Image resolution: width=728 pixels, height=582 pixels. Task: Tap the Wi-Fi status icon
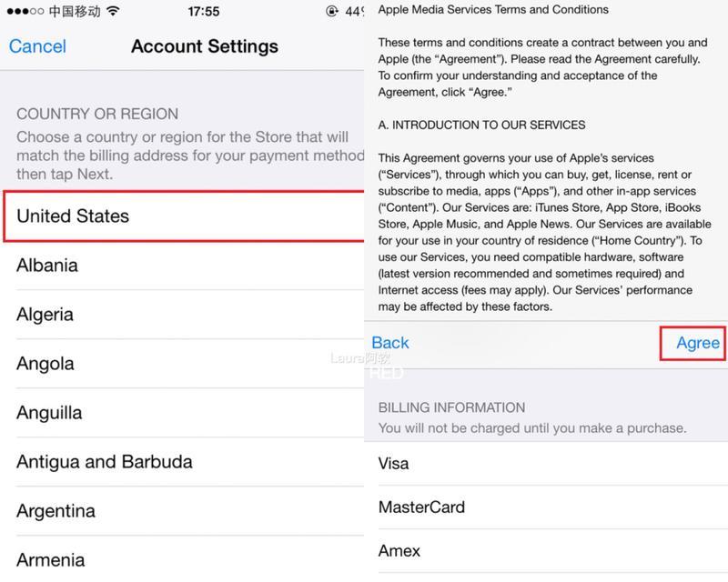coord(113,11)
